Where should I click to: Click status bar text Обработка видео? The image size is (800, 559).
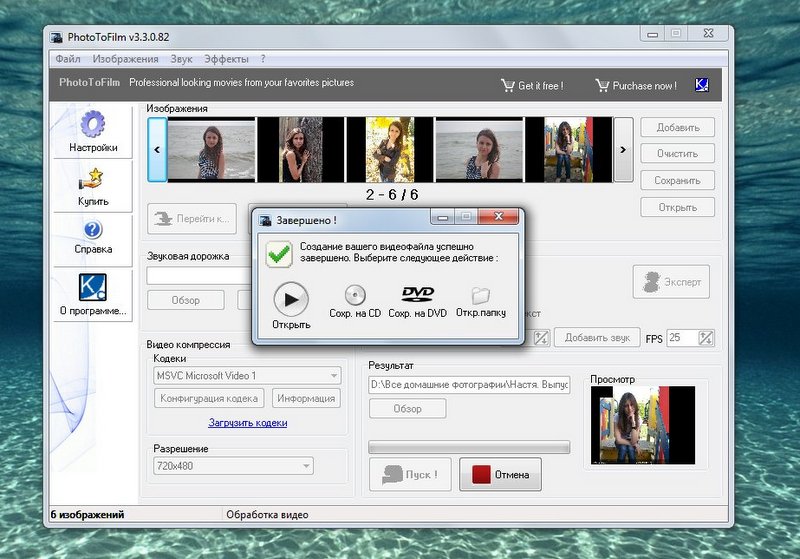coord(267,515)
